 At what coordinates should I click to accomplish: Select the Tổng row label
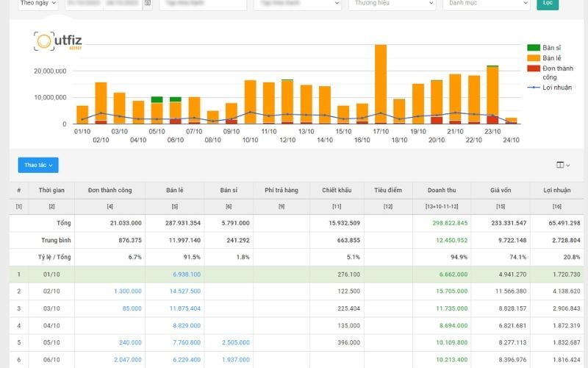(x=64, y=223)
